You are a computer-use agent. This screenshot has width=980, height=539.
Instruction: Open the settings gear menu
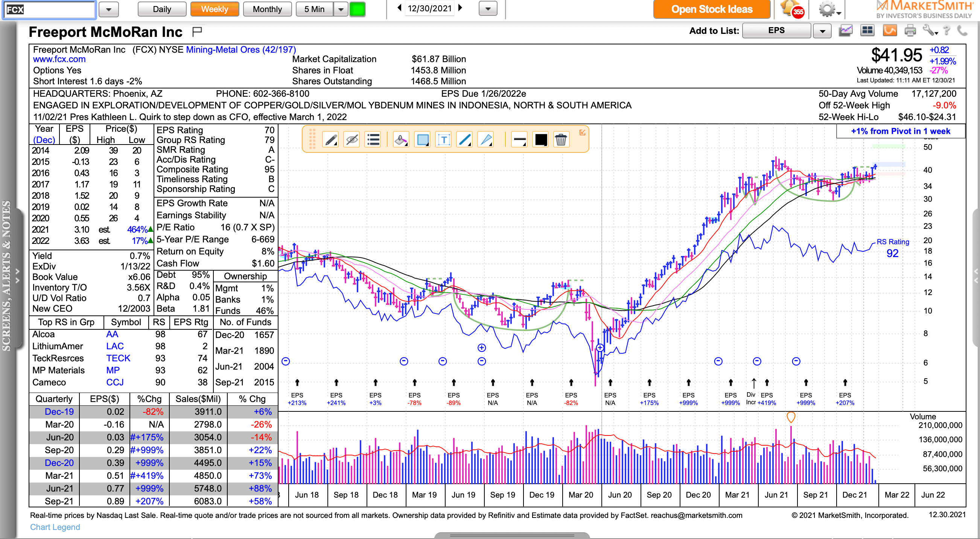tap(830, 9)
